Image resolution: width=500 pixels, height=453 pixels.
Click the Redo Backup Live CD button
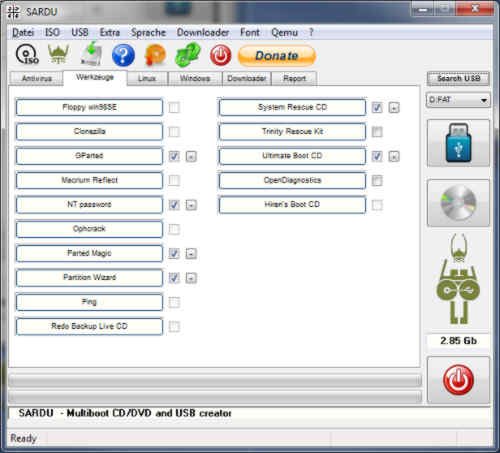coord(89,326)
